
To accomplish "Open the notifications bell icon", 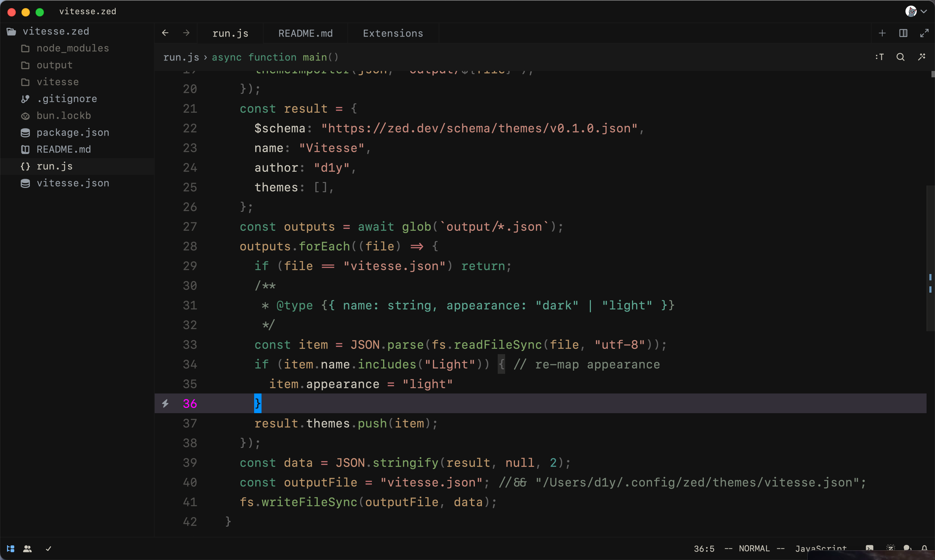I will click(x=924, y=548).
